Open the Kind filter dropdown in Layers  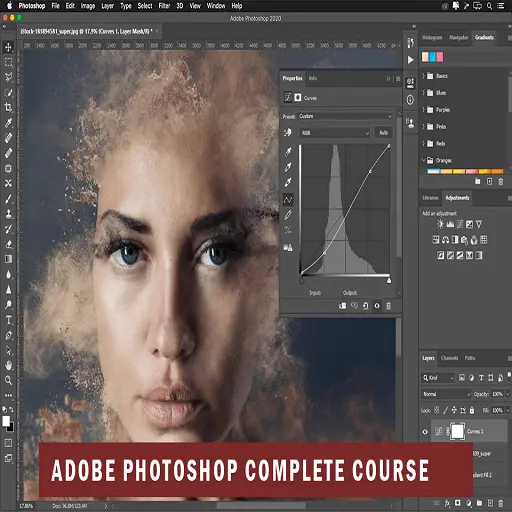[438, 378]
